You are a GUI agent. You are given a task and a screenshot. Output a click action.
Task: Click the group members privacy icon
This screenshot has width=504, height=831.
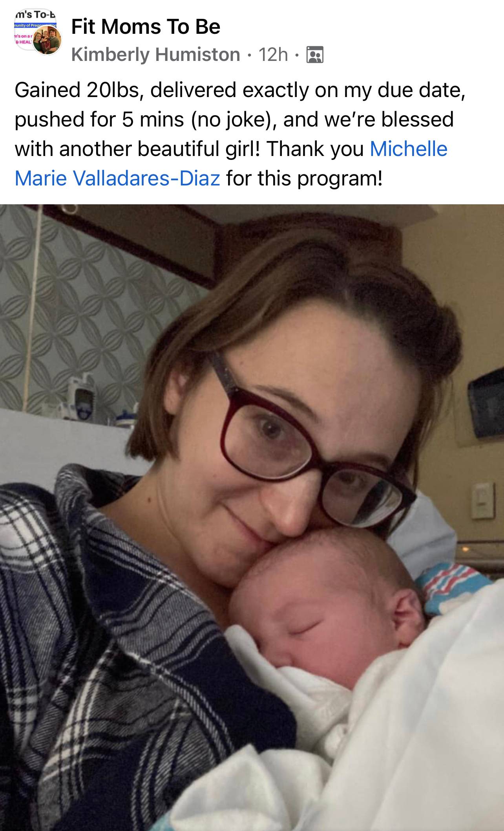(315, 55)
